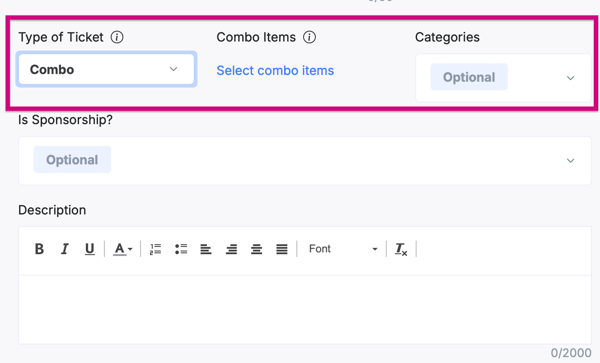The width and height of the screenshot is (600, 363).
Task: Toggle bold formatting in Description editor
Action: click(39, 249)
